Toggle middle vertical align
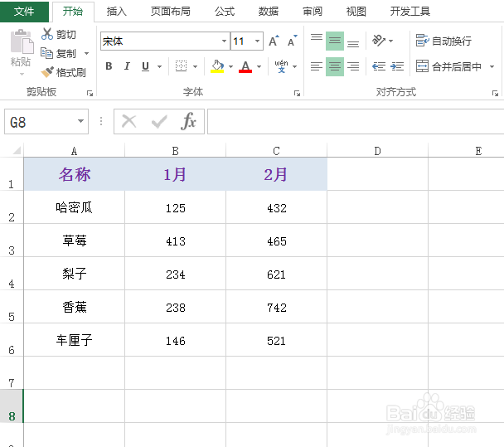This screenshot has width=504, height=447. click(x=335, y=41)
